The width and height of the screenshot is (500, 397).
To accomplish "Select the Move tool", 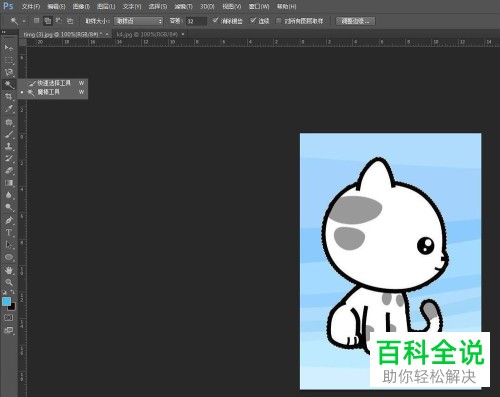I will pyautogui.click(x=9, y=47).
